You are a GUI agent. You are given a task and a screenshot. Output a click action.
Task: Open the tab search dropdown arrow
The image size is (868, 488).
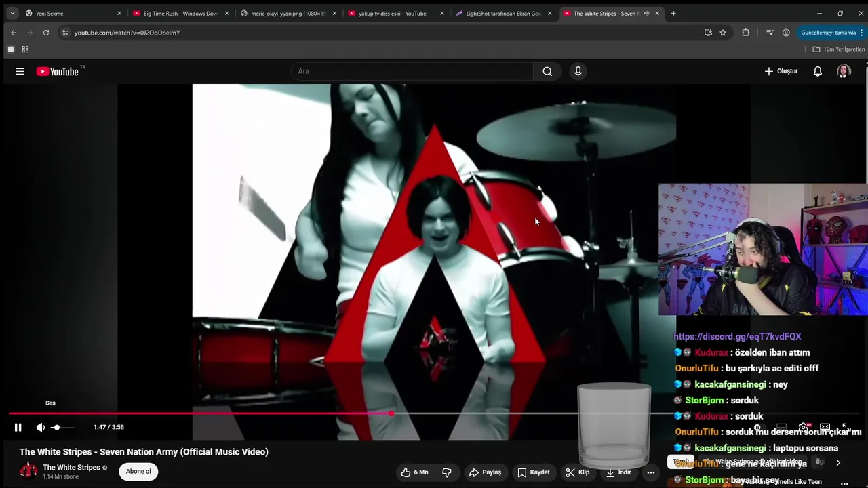point(12,13)
